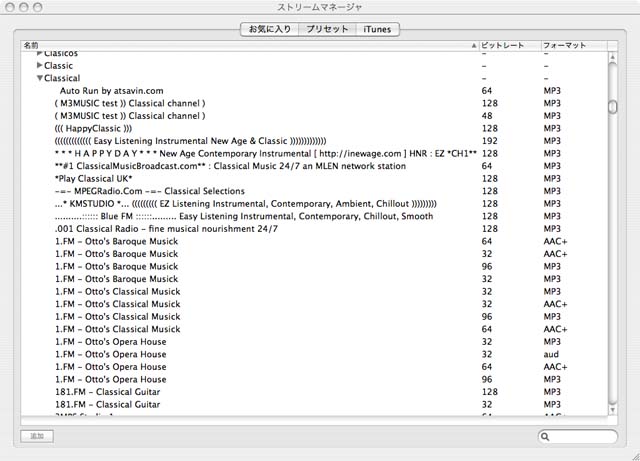Click the window zoom button in title bar
The height and width of the screenshot is (461, 640).
point(38,7)
